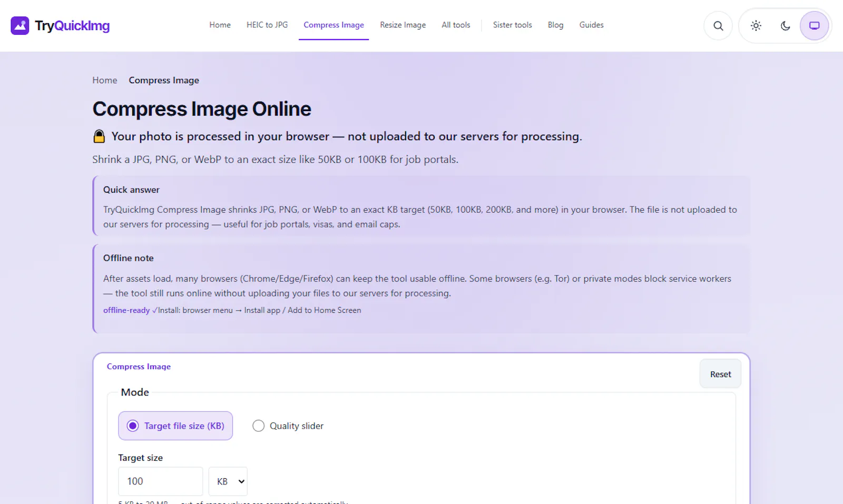Viewport: 843px width, 504px height.
Task: Open the KB unit dropdown
Action: 228,481
